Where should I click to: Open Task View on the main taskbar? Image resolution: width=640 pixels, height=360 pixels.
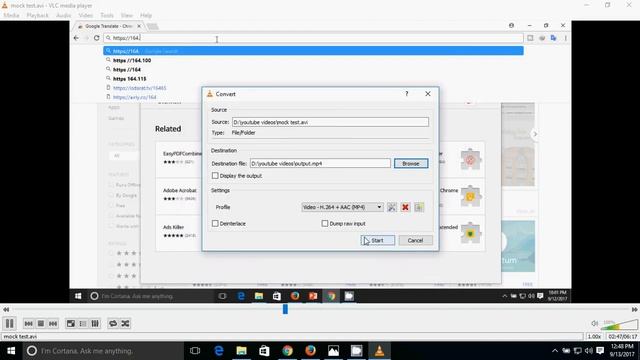[195, 351]
